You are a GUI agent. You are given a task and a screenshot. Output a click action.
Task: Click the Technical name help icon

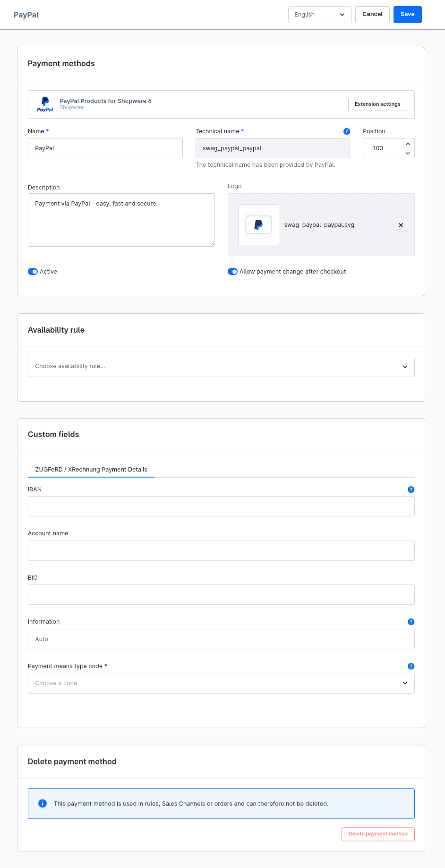coord(347,131)
